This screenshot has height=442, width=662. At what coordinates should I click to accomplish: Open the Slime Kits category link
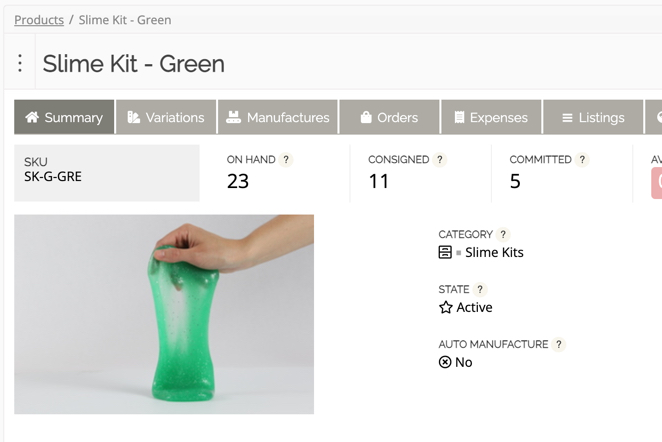pyautogui.click(x=494, y=253)
